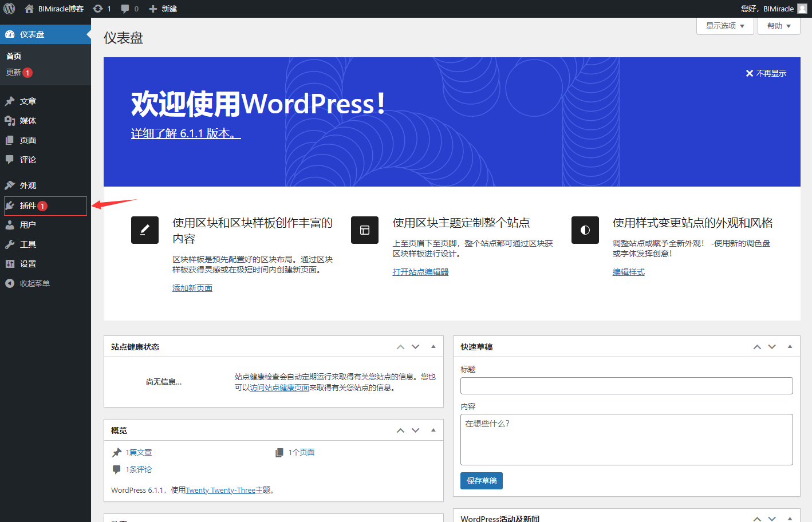Click the 新建 plus button in admin bar
812x522 pixels.
163,9
